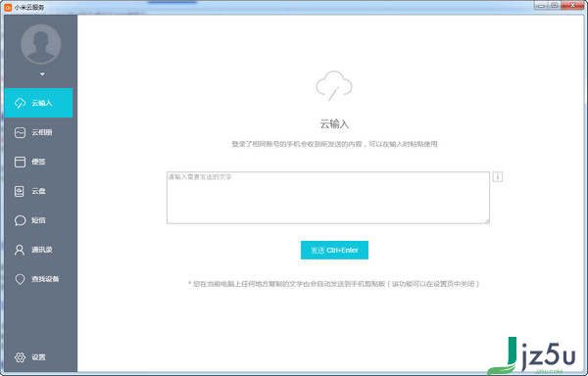
Task: Click the large cloud input icon
Action: (x=334, y=85)
